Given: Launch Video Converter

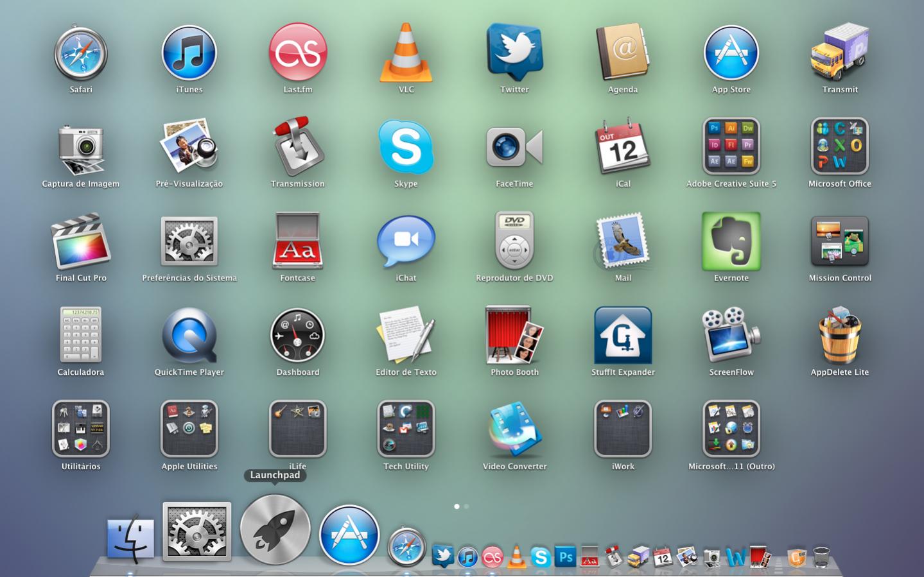Looking at the screenshot, I should tap(514, 429).
